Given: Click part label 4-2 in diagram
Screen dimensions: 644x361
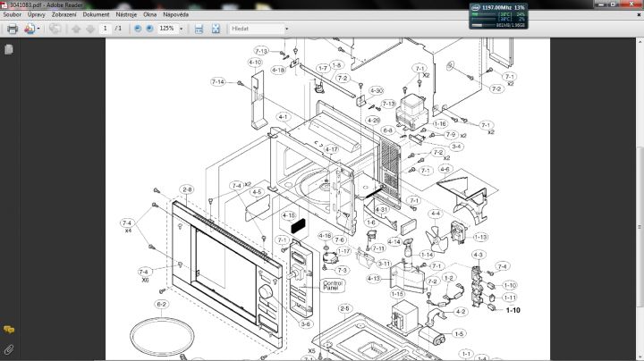Looking at the screenshot, I should 461,312.
